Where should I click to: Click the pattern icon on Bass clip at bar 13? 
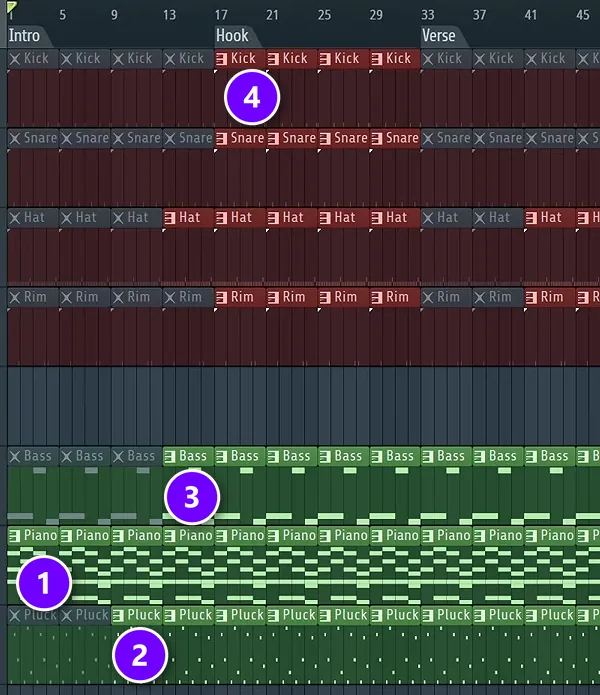(170, 456)
